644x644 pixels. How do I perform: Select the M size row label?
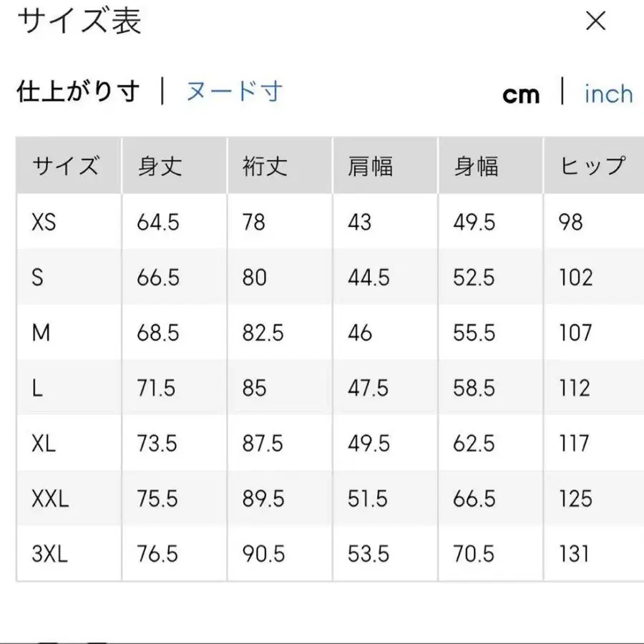41,333
